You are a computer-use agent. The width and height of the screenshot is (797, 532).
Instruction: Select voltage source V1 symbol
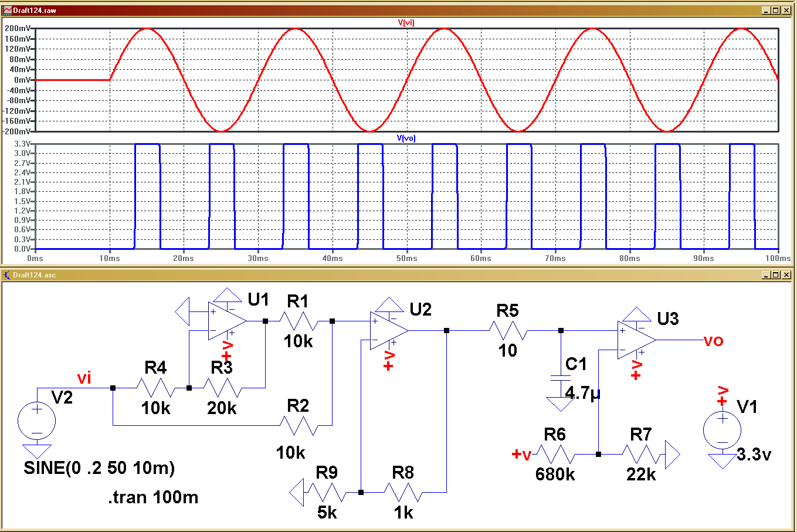723,431
